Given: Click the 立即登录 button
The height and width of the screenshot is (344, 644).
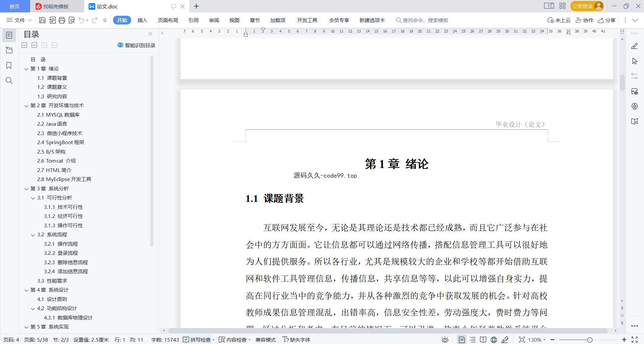Looking at the screenshot, I should [587, 6].
